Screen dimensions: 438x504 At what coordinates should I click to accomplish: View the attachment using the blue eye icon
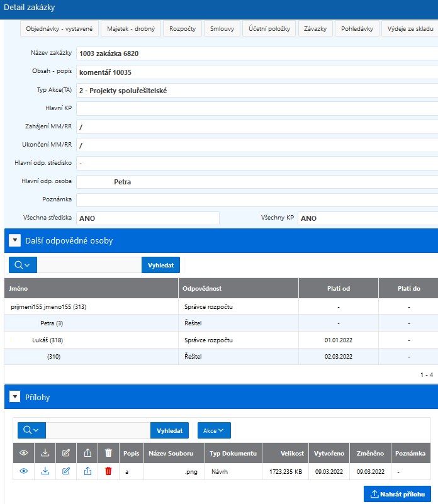tap(23, 471)
